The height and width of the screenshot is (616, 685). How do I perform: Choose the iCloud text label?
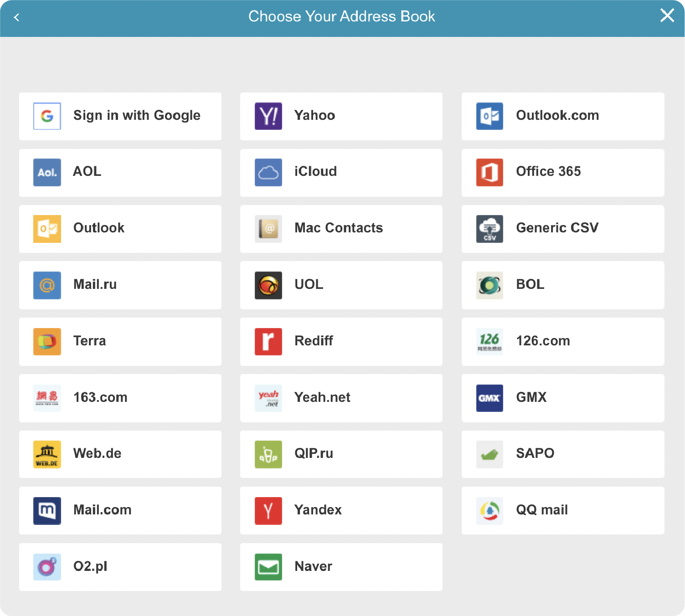coord(315,171)
